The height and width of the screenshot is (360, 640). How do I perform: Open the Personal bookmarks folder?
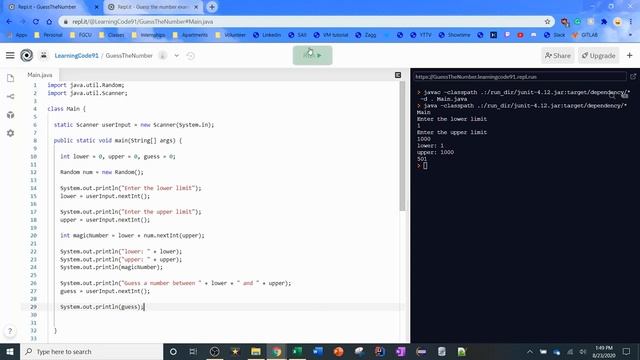point(49,35)
